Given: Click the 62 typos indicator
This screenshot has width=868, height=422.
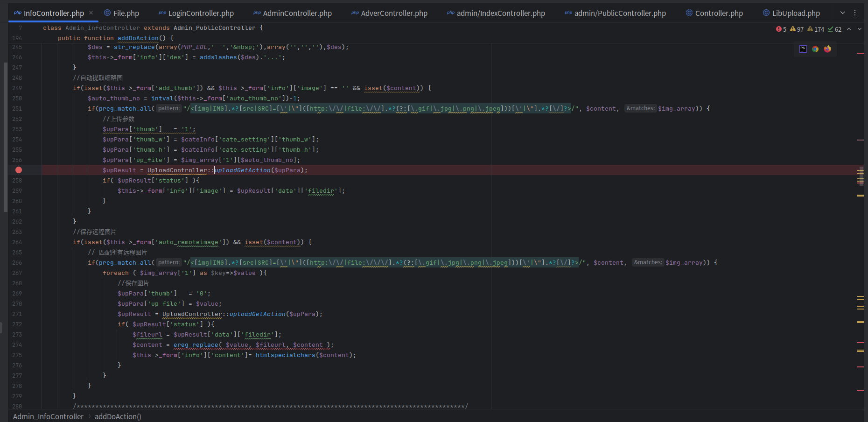Looking at the screenshot, I should pyautogui.click(x=834, y=29).
